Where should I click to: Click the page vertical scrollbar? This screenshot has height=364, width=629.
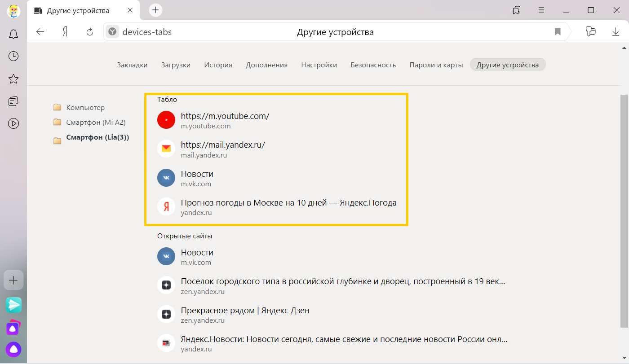pos(625,211)
